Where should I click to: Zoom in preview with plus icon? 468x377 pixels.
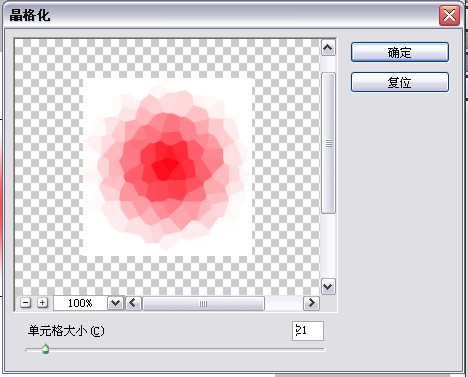tap(42, 303)
